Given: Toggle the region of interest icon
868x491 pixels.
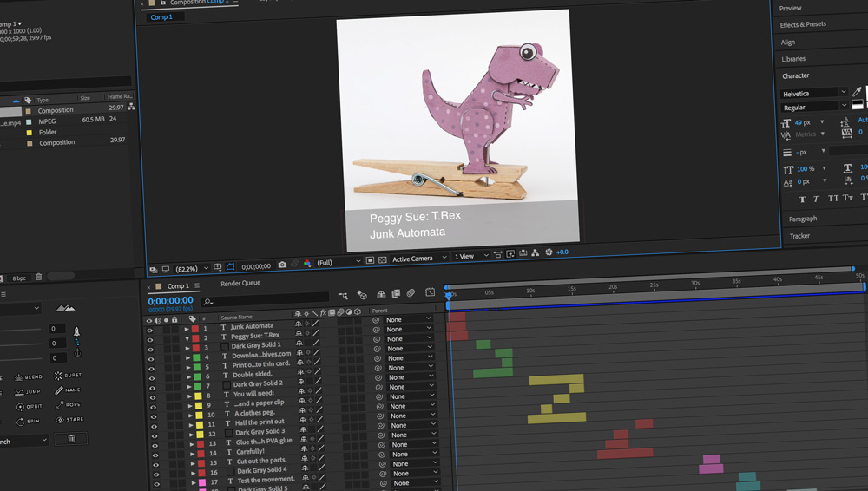Looking at the screenshot, I should tap(370, 260).
